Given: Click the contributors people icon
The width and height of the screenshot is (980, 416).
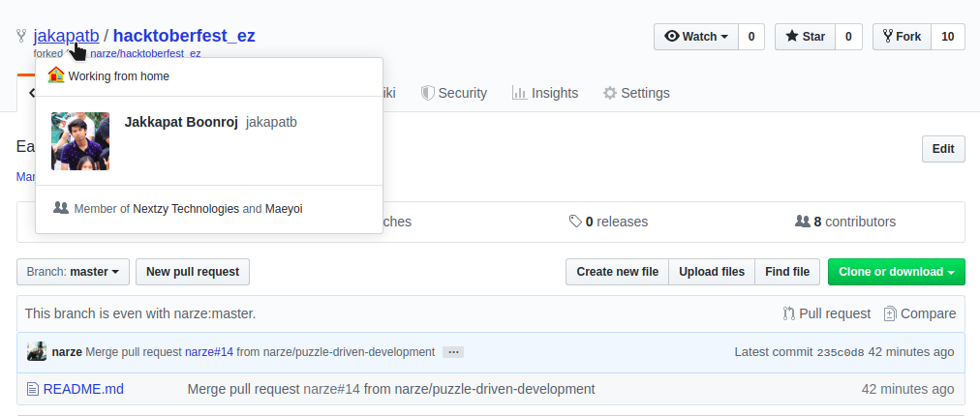Looking at the screenshot, I should pos(802,222).
